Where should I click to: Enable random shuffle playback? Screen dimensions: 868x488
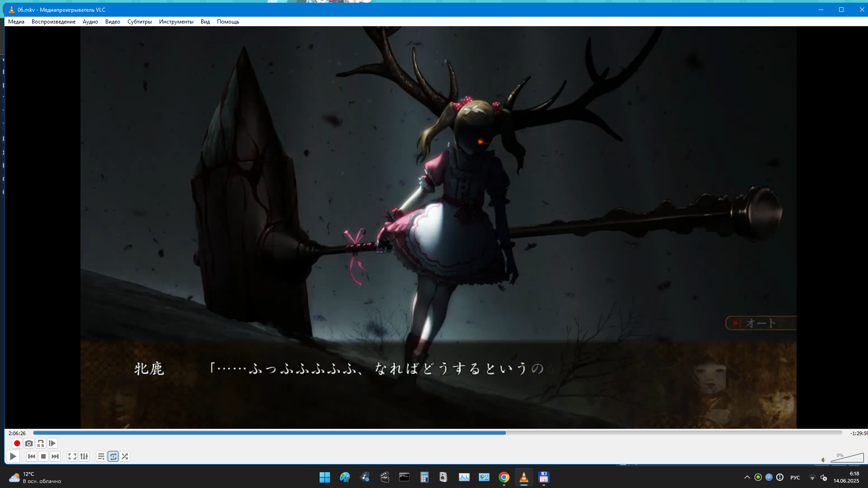pyautogui.click(x=125, y=456)
